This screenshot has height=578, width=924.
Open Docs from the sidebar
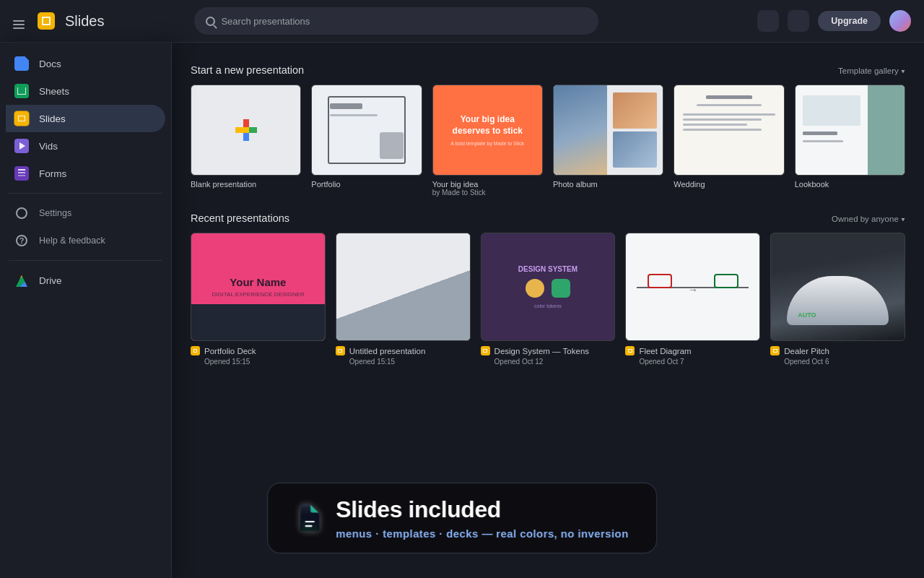(x=85, y=64)
